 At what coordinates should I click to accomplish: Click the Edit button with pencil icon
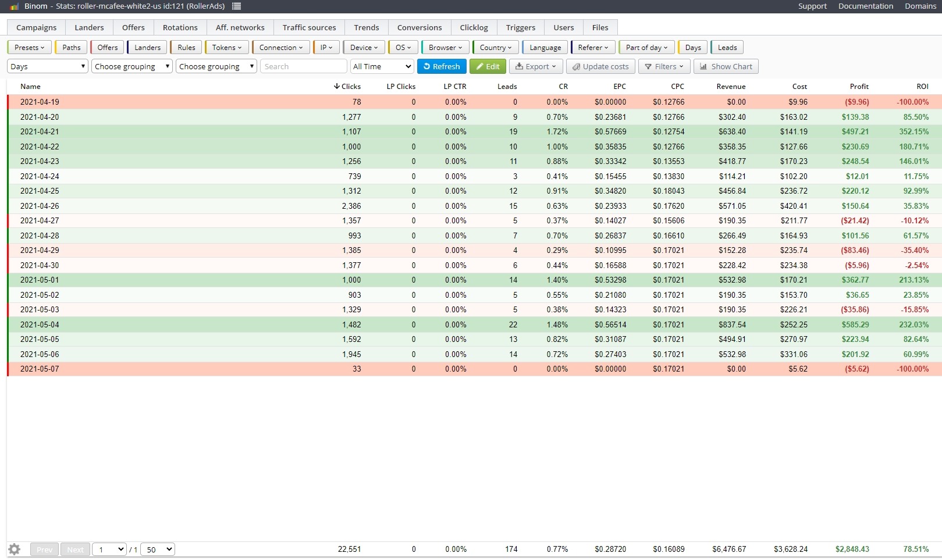point(488,66)
